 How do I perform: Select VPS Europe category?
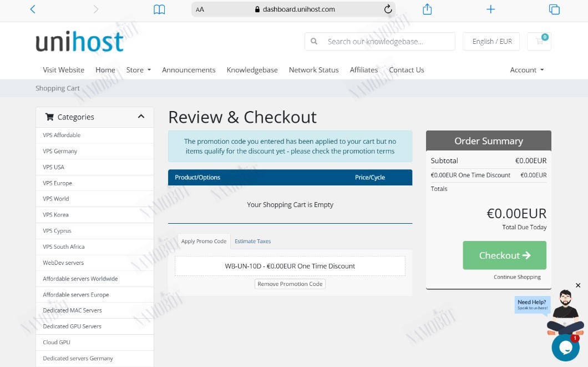click(x=95, y=183)
